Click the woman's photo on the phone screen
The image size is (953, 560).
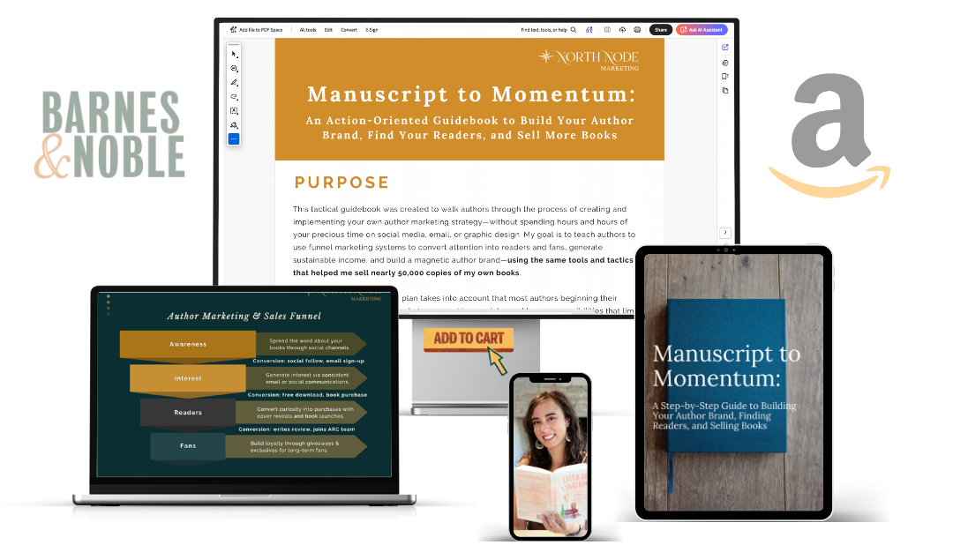[x=550, y=457]
